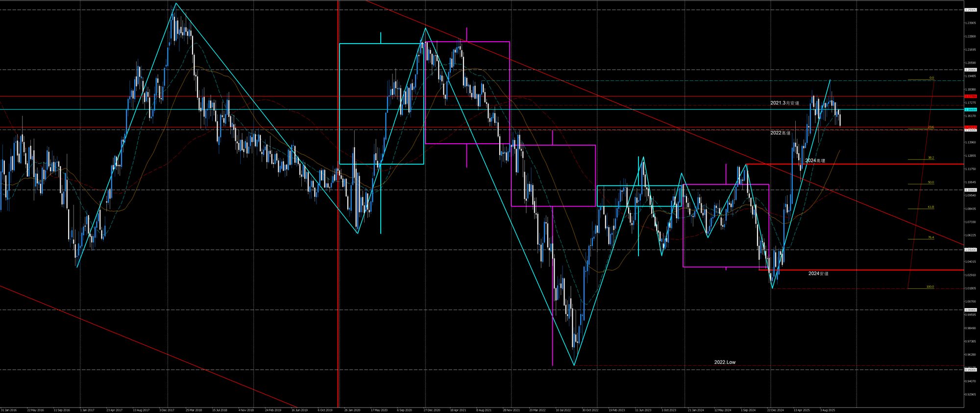
Task: Click the cyan current price tag on axis
Action: [x=970, y=109]
